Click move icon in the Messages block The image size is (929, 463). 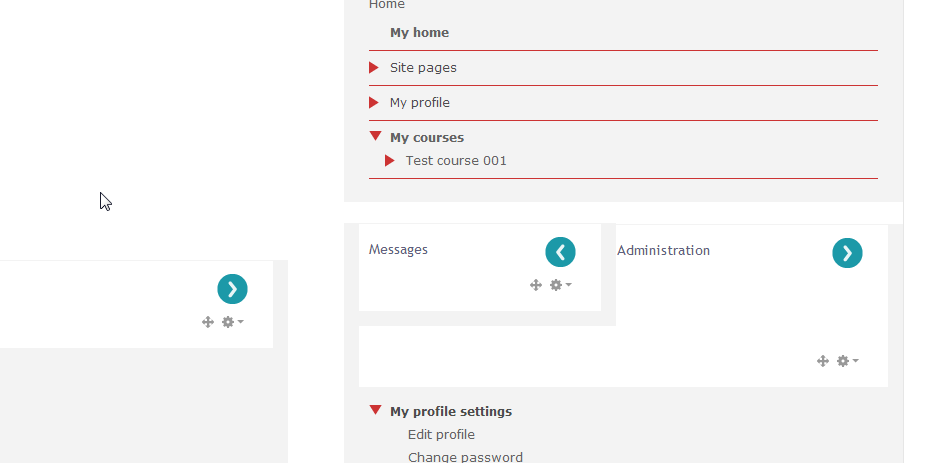[536, 285]
